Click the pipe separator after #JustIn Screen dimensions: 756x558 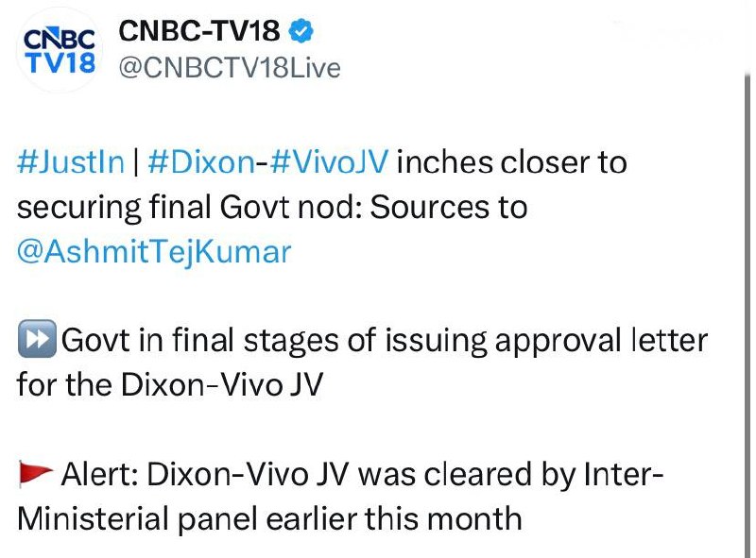[136, 161]
